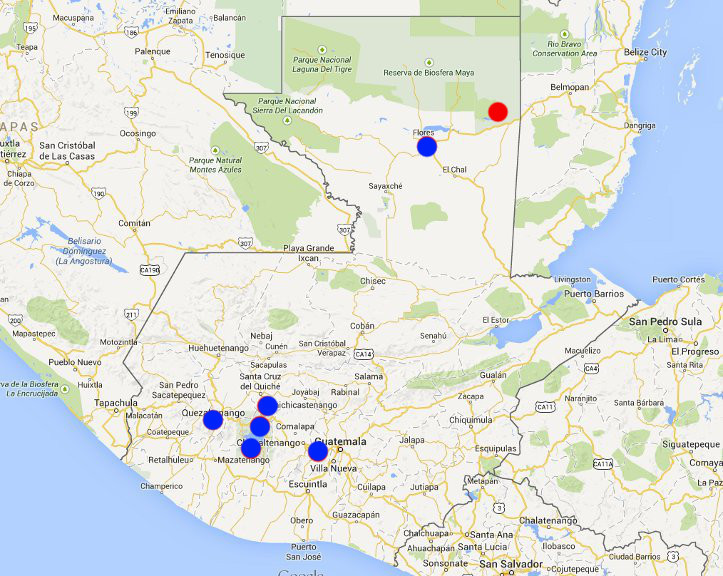723x576 pixels.
Task: Click the blue marker beside Comalapa
Action: click(x=260, y=427)
